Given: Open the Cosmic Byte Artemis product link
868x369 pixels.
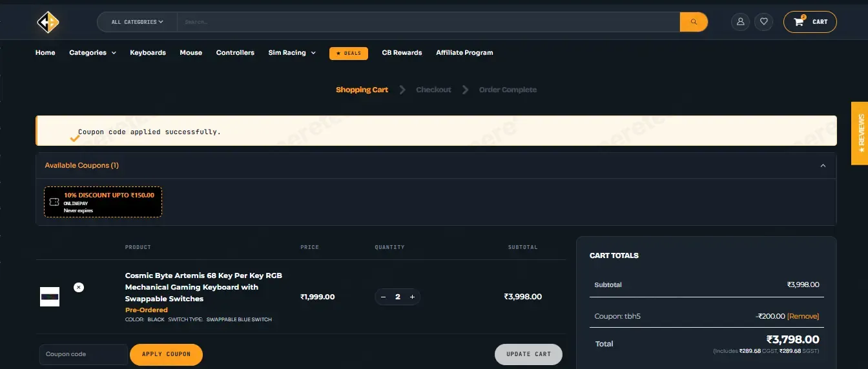Looking at the screenshot, I should [203, 287].
